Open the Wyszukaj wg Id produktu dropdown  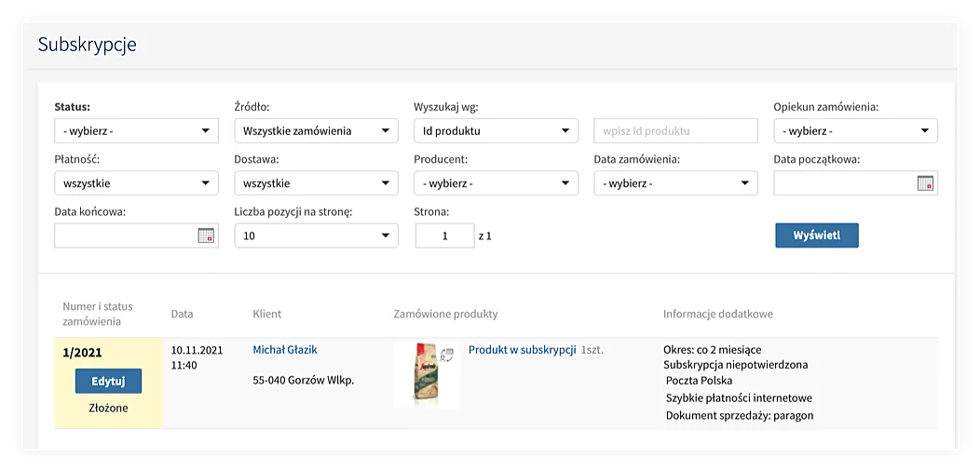pos(496,131)
